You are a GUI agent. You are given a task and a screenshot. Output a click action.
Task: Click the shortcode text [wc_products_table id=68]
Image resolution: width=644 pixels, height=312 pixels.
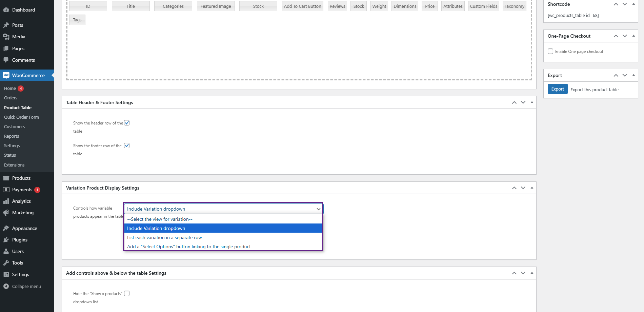573,15
